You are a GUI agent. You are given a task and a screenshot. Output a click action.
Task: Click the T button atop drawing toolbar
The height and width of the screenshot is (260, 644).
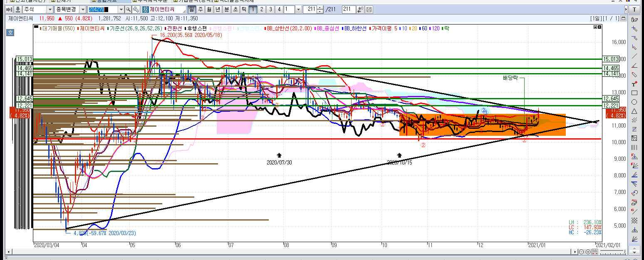point(634,9)
